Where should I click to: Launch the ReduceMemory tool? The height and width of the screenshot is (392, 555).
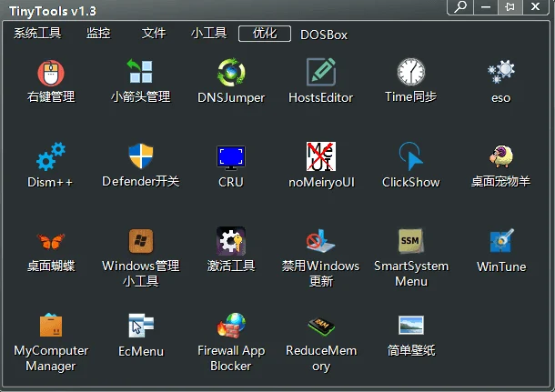[x=320, y=326]
